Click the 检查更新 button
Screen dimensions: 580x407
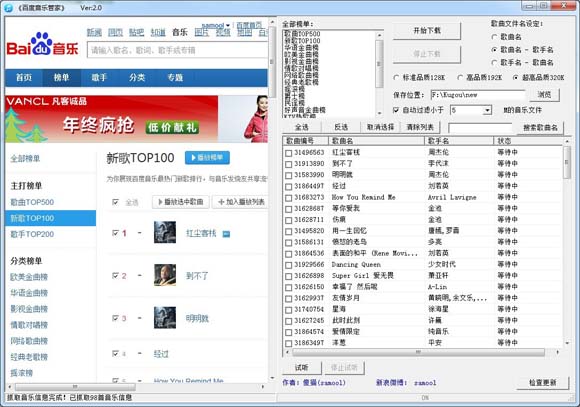543,383
